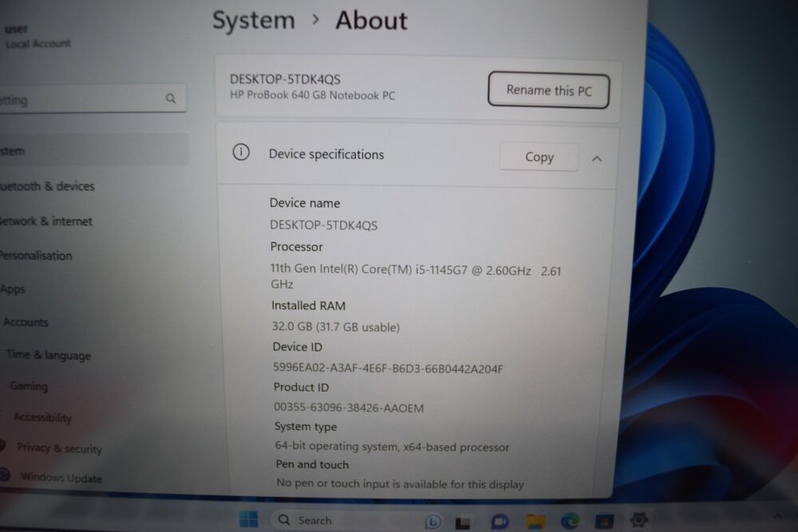This screenshot has width=798, height=532.
Task: Go back to System in the breadcrumb
Action: pos(254,21)
